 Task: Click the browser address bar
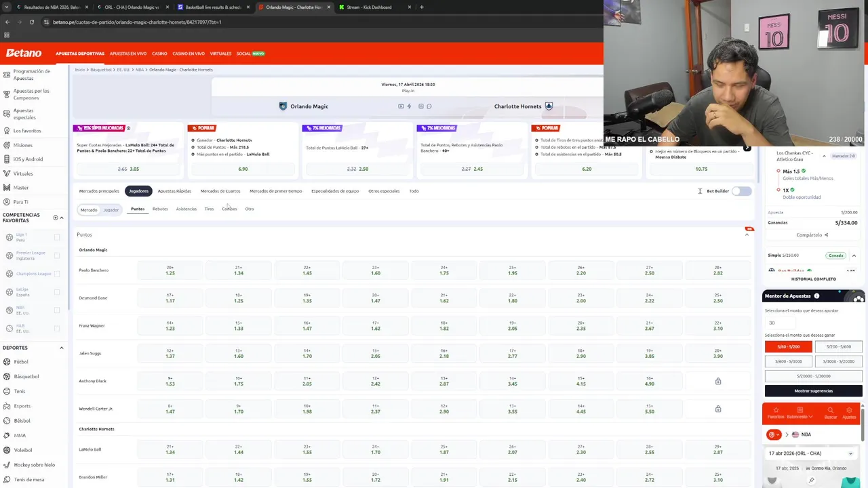click(319, 22)
